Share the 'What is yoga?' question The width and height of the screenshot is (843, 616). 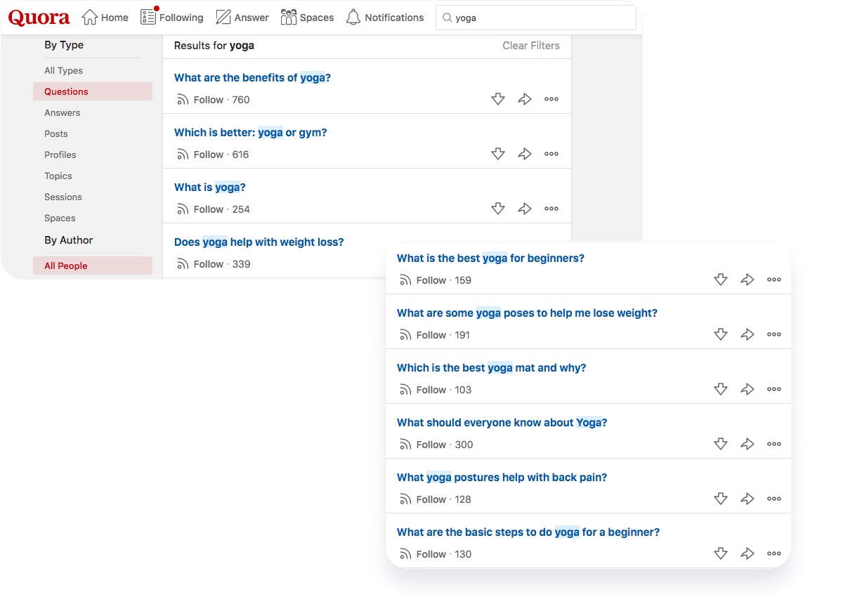click(x=525, y=209)
